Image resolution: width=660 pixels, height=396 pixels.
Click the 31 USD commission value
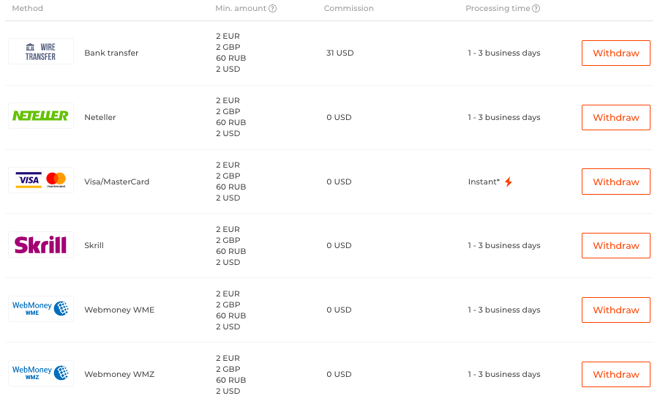pos(340,53)
